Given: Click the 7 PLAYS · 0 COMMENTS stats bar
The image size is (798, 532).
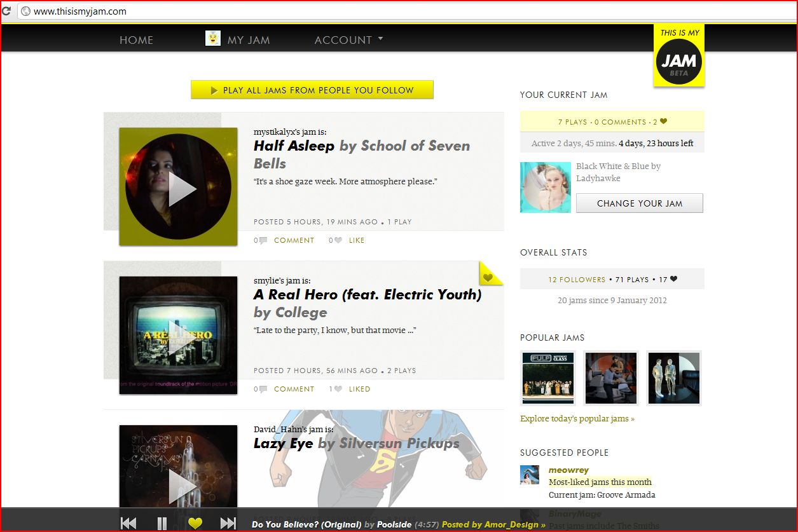Looking at the screenshot, I should coord(612,122).
